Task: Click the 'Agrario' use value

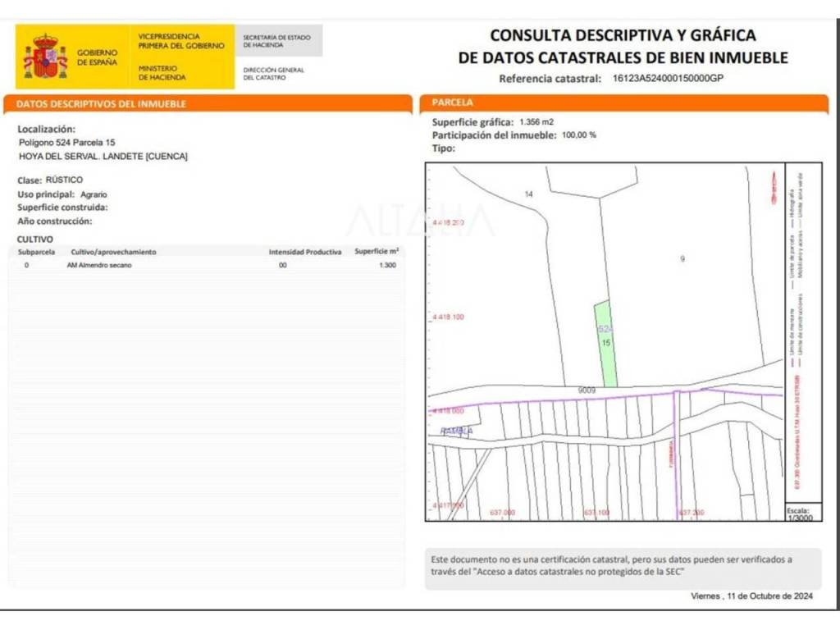Action: (94, 194)
